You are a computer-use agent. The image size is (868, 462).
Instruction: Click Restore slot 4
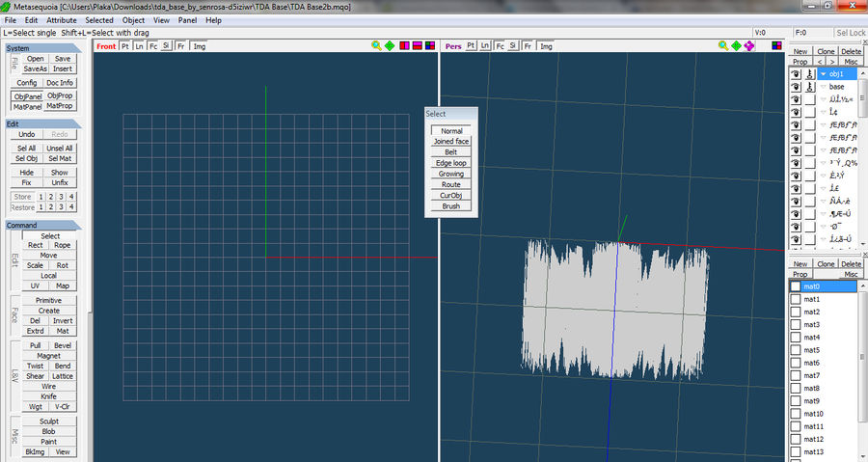[71, 207]
